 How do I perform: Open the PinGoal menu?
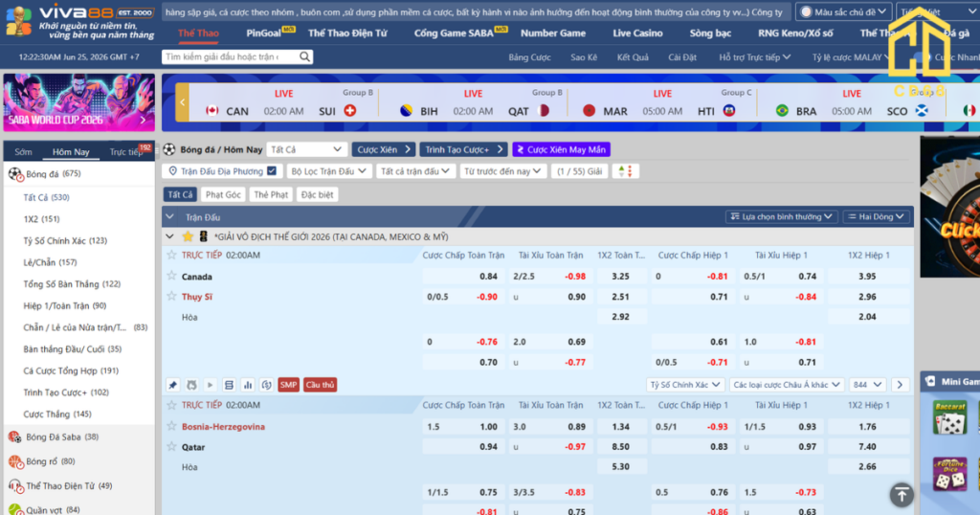263,34
